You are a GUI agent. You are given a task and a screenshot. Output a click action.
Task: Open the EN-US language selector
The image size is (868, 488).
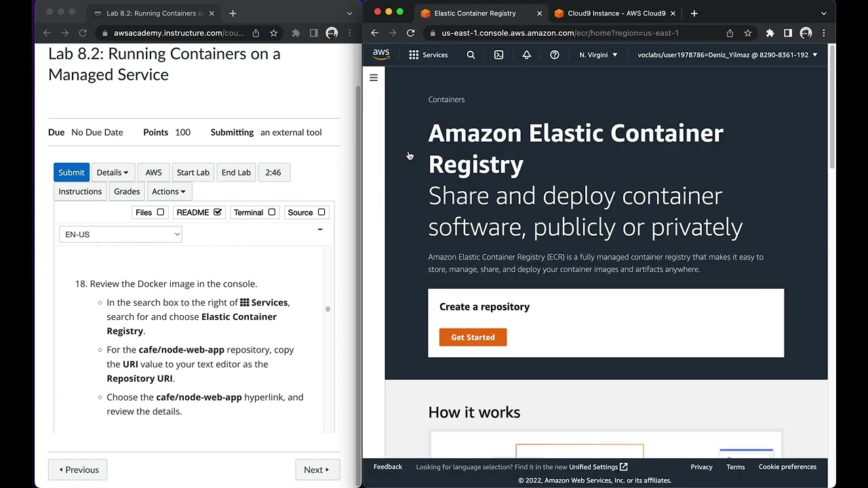pos(120,235)
